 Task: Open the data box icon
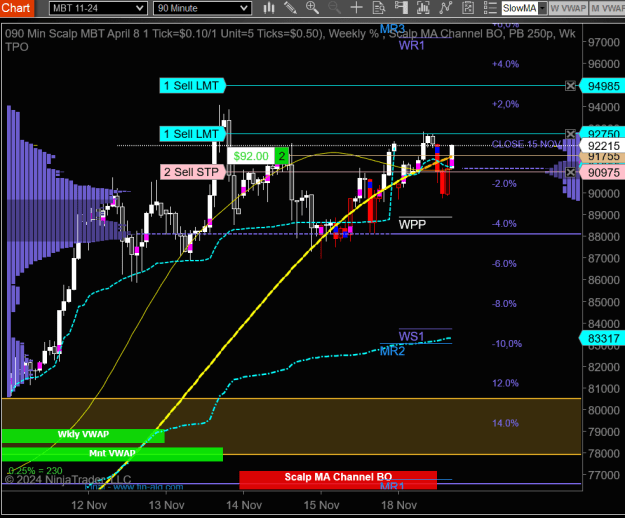[x=379, y=8]
